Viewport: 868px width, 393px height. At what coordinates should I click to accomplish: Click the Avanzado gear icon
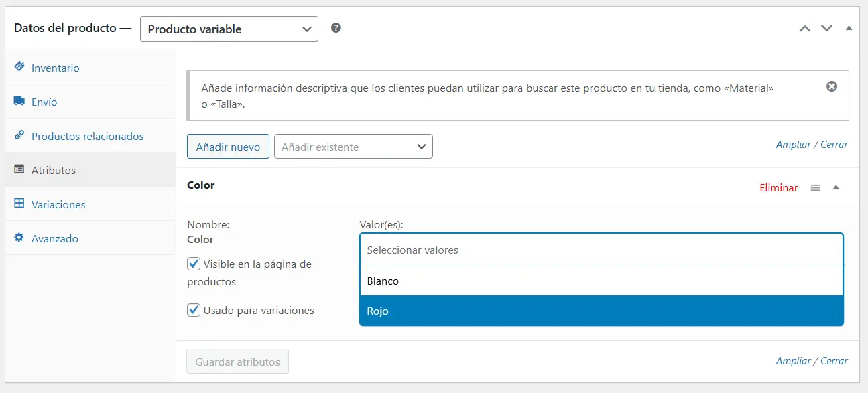point(19,238)
